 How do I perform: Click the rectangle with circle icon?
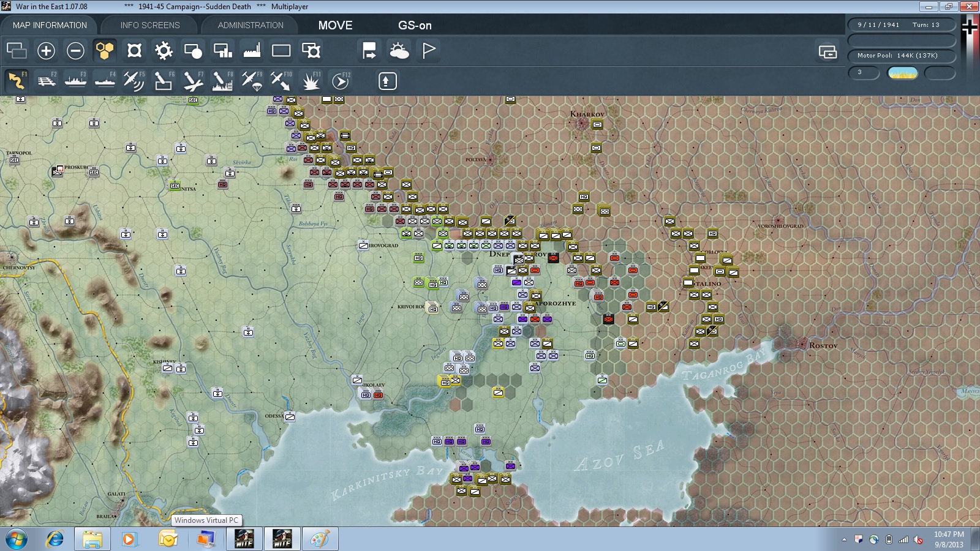(193, 51)
